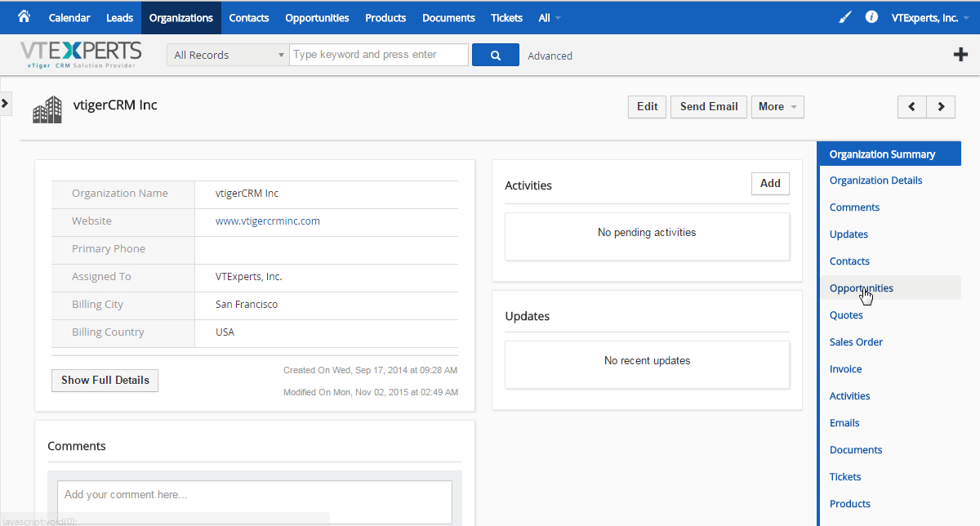
Task: Click the Edit button
Action: point(648,106)
